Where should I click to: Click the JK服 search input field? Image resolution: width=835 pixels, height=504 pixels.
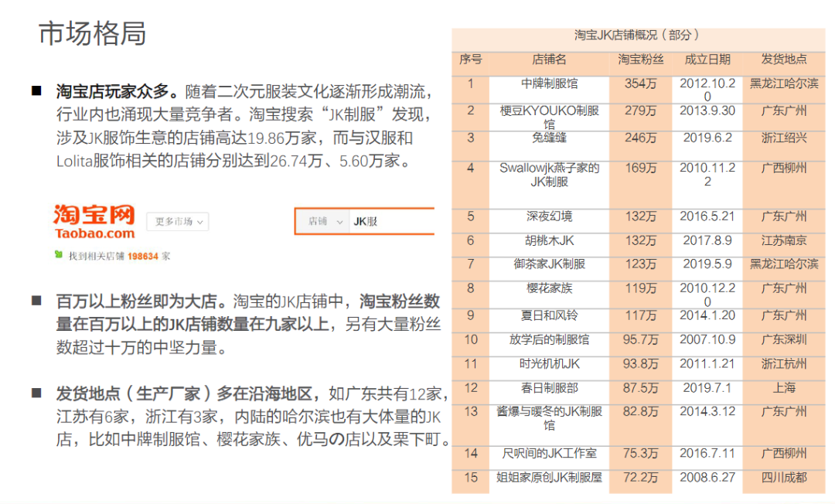point(391,221)
